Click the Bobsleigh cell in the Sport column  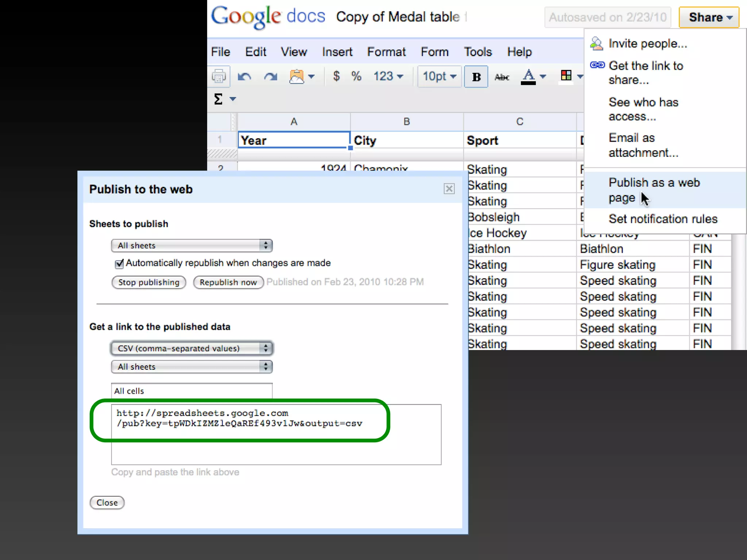pos(522,217)
